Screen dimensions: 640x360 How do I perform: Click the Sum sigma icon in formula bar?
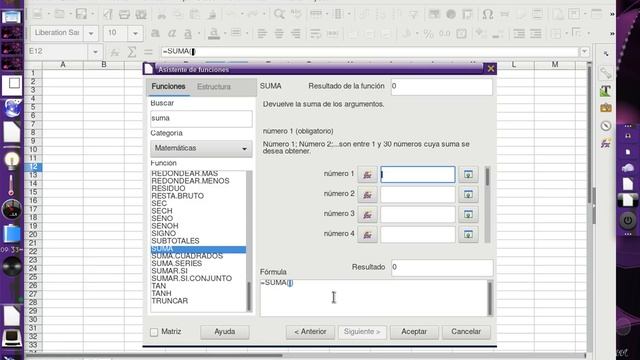(x=131, y=52)
